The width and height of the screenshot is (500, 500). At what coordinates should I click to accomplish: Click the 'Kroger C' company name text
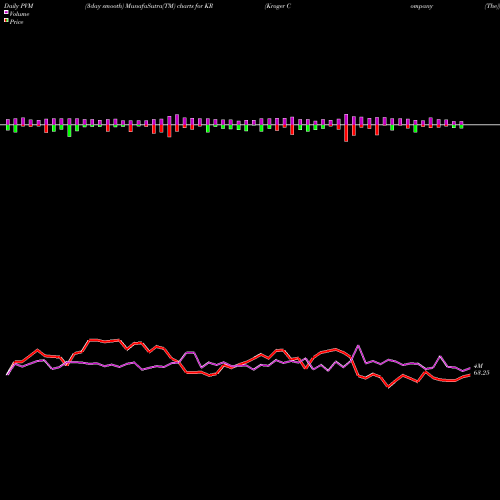pyautogui.click(x=278, y=6)
